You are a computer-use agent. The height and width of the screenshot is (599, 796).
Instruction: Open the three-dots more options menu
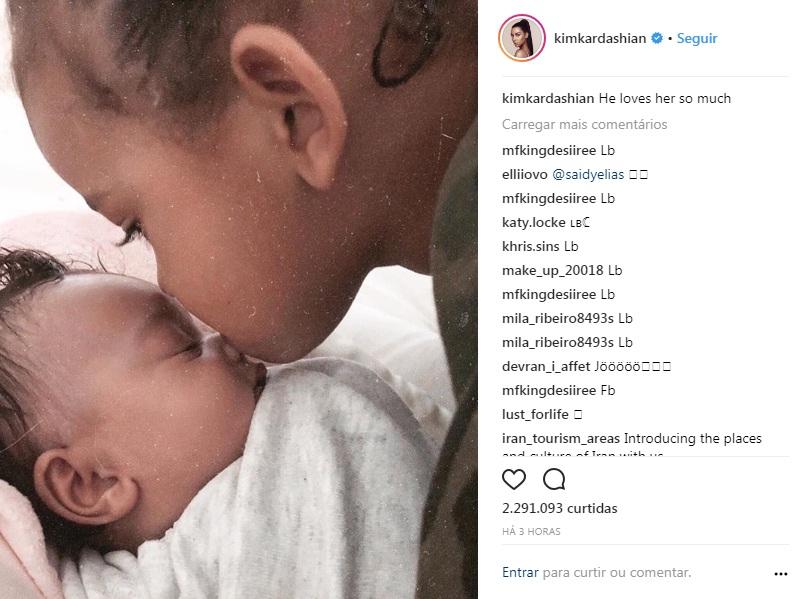[780, 574]
